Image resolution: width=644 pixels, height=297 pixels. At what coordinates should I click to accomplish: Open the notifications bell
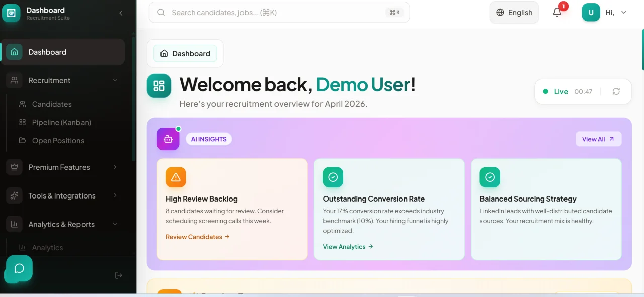[x=557, y=13]
